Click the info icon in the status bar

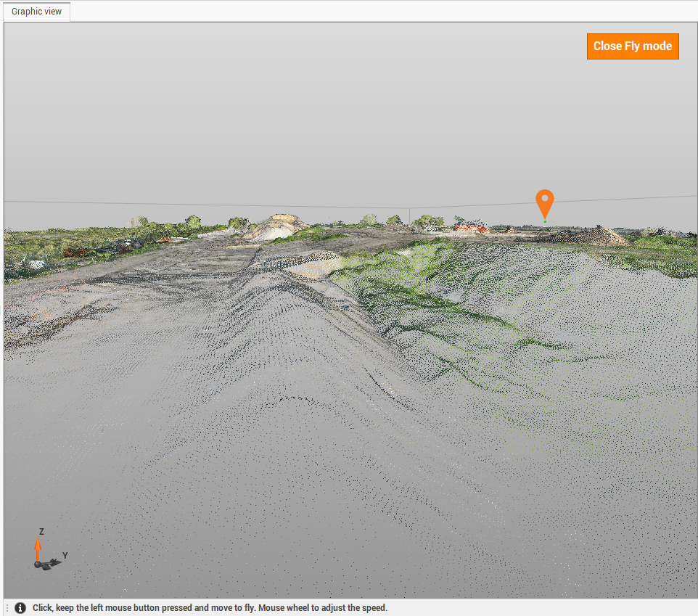pos(20,607)
